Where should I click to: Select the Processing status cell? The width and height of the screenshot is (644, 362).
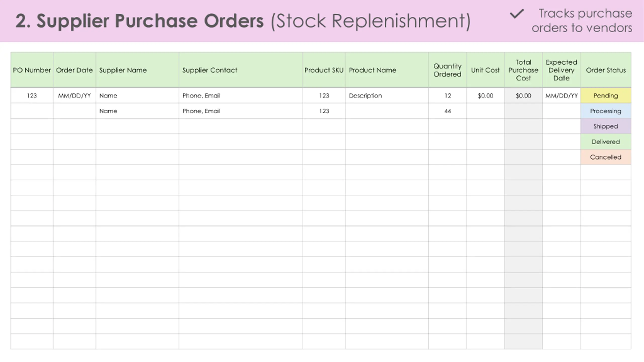606,111
